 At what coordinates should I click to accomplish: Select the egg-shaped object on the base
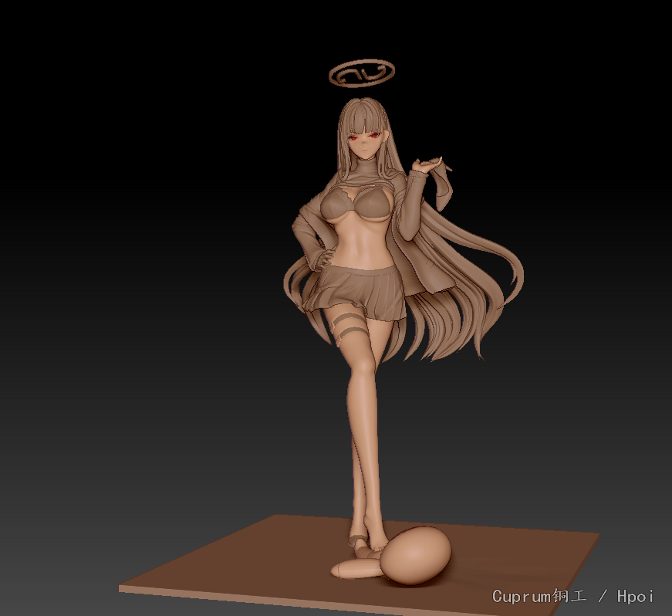(x=416, y=555)
